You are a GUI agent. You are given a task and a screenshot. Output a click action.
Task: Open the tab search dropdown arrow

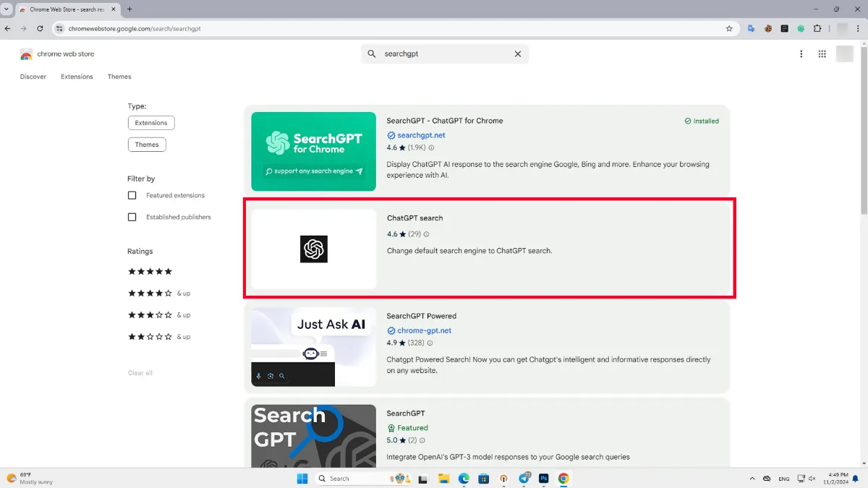click(7, 9)
